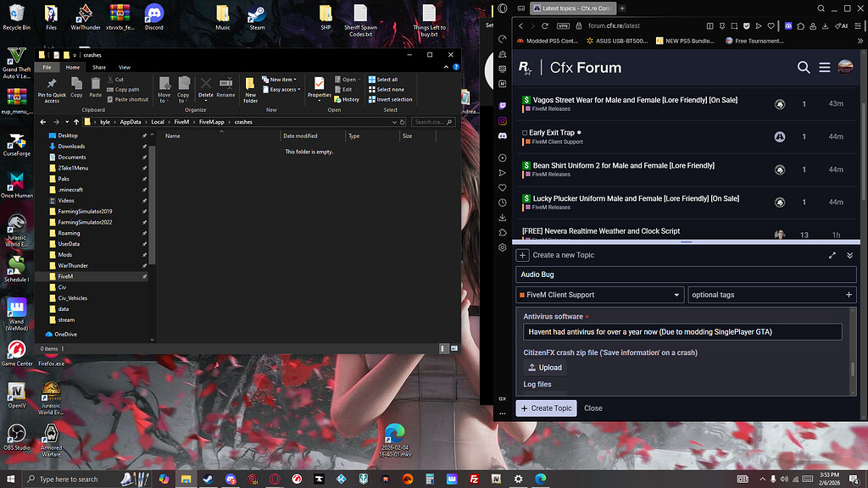
Task: Click the Create Topic button
Action: click(x=547, y=408)
